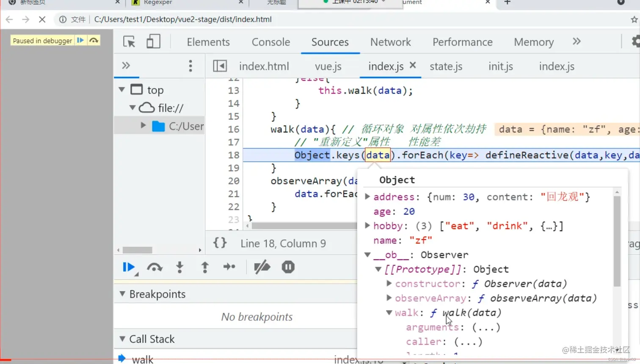Stop loading the page
The width and height of the screenshot is (640, 364).
[42, 19]
